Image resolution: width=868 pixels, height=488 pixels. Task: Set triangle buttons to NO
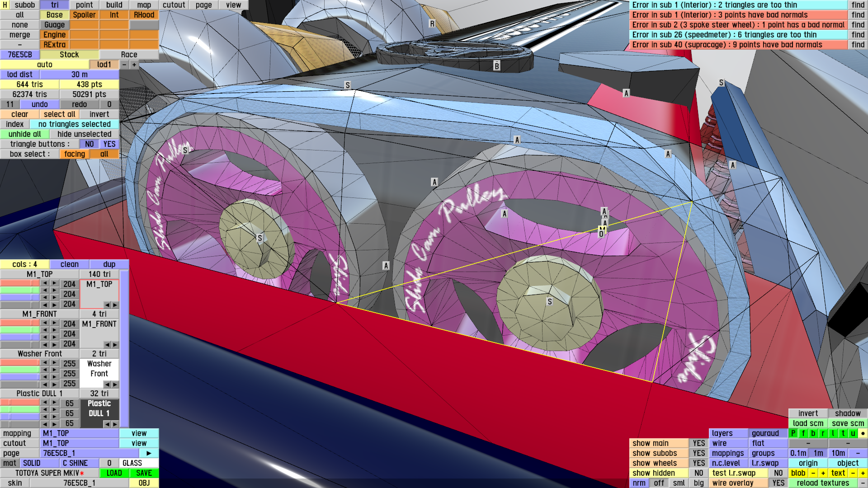click(90, 144)
